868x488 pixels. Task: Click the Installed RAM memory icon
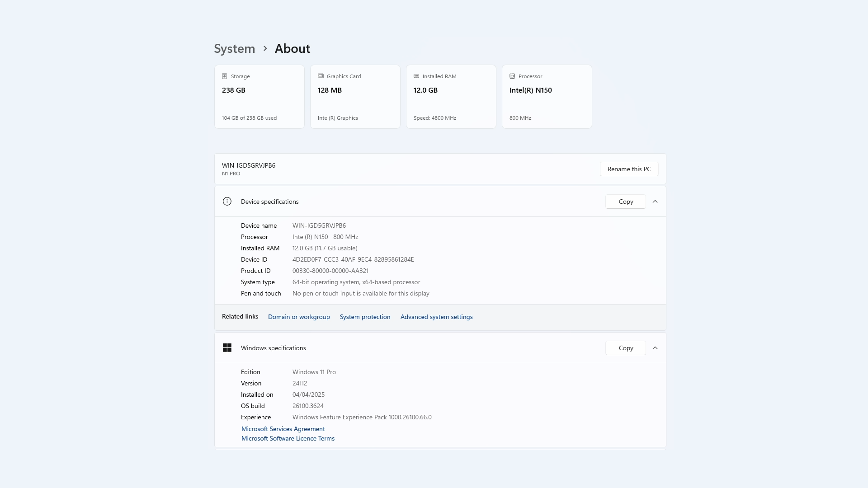click(x=416, y=76)
